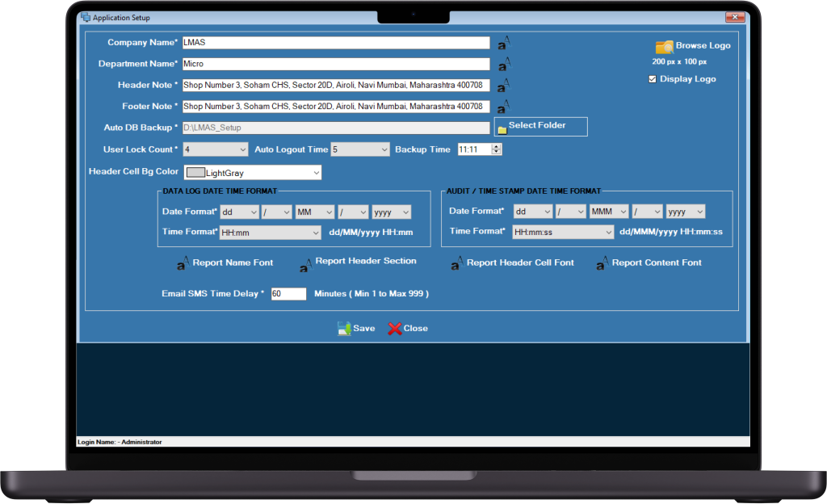The width and height of the screenshot is (827, 504).
Task: Click the Select Folder button
Action: point(540,127)
